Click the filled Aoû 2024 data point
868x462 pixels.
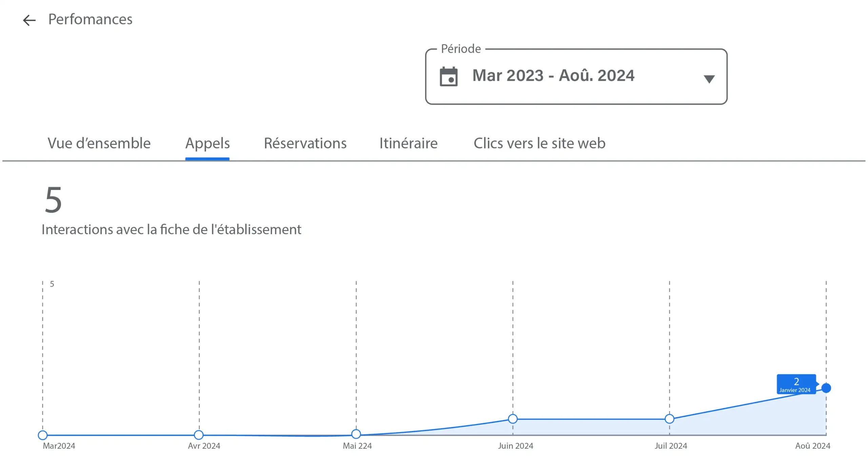(x=826, y=388)
